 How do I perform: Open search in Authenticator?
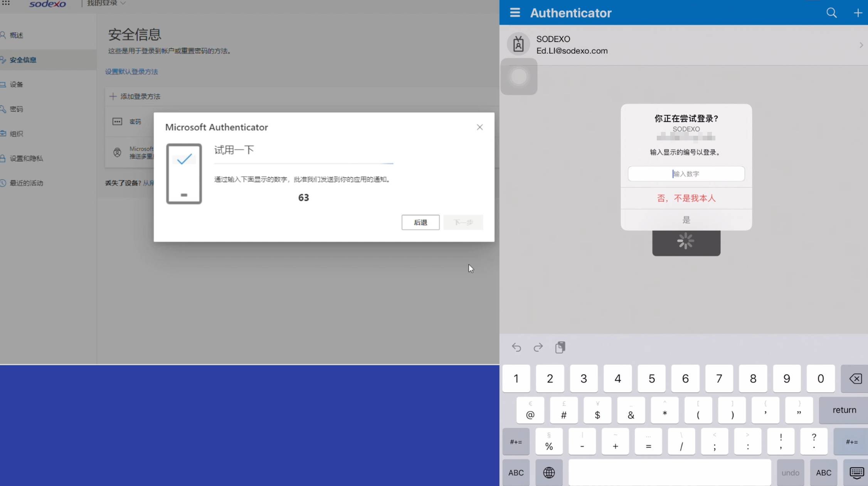831,13
